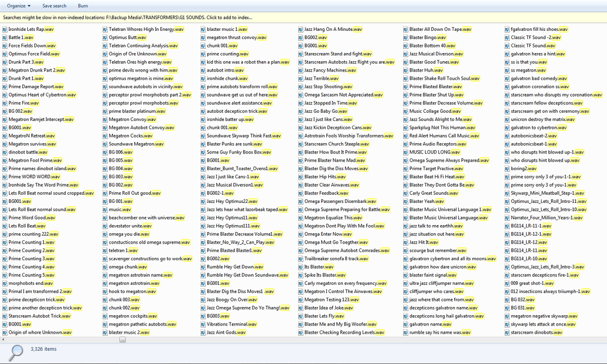Select the icon of Blaster Bingo.wav

(406, 37)
